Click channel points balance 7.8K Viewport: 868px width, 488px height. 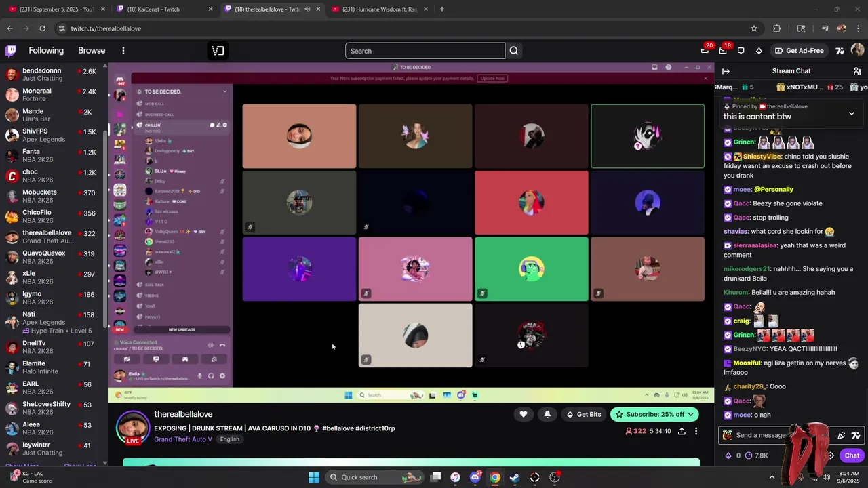click(x=757, y=455)
